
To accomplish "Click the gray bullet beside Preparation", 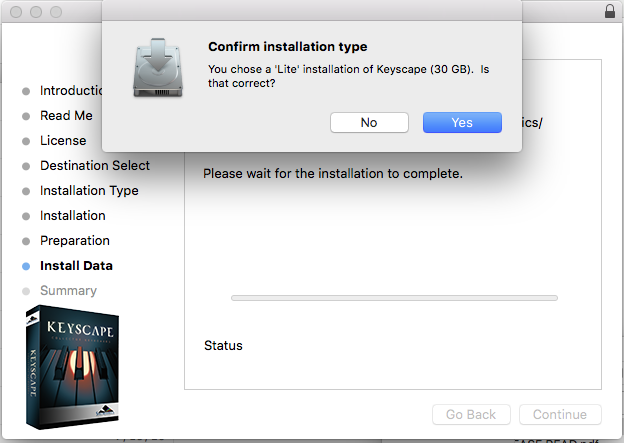I will coord(26,241).
